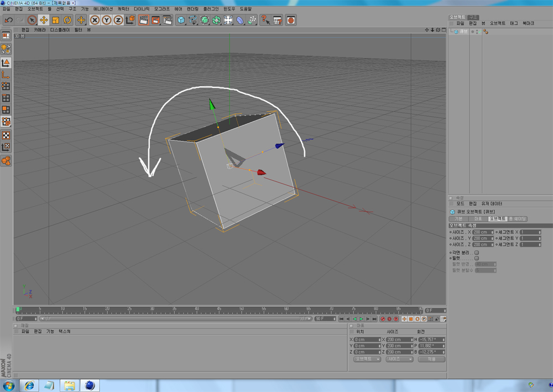Click the phong tag on 큐브 object

coord(486,32)
